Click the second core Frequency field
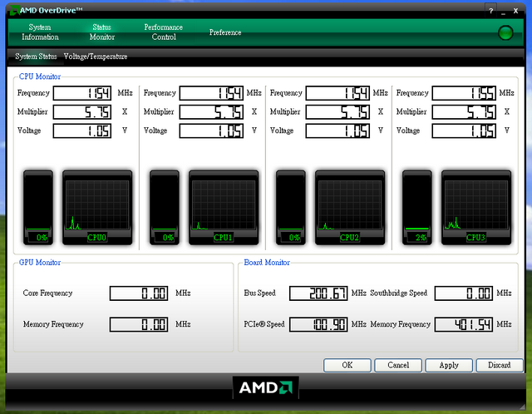532x414 pixels. 211,93
